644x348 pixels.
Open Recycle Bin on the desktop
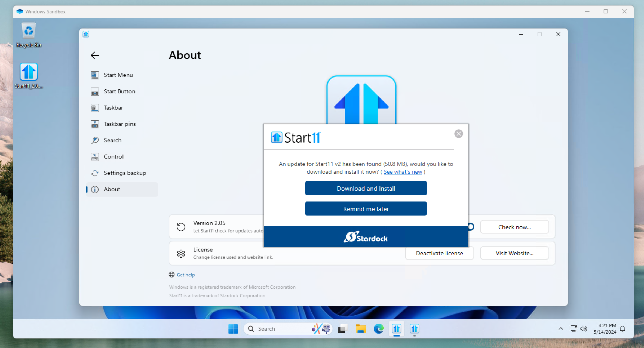click(x=29, y=35)
